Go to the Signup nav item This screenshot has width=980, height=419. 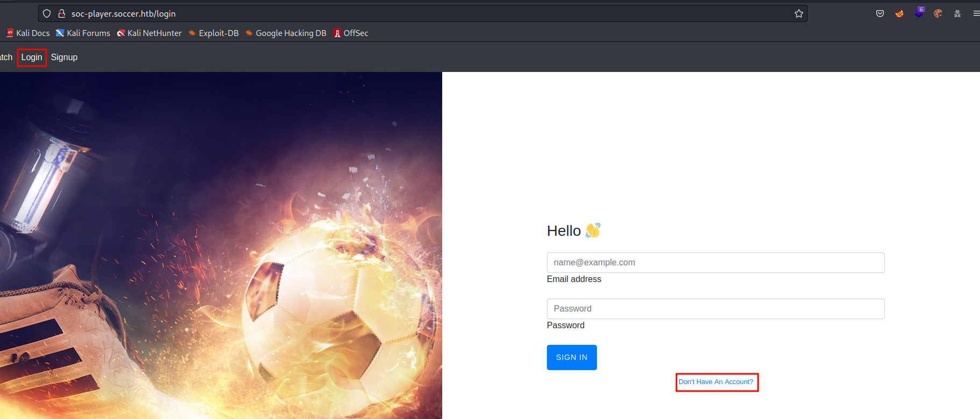(64, 57)
